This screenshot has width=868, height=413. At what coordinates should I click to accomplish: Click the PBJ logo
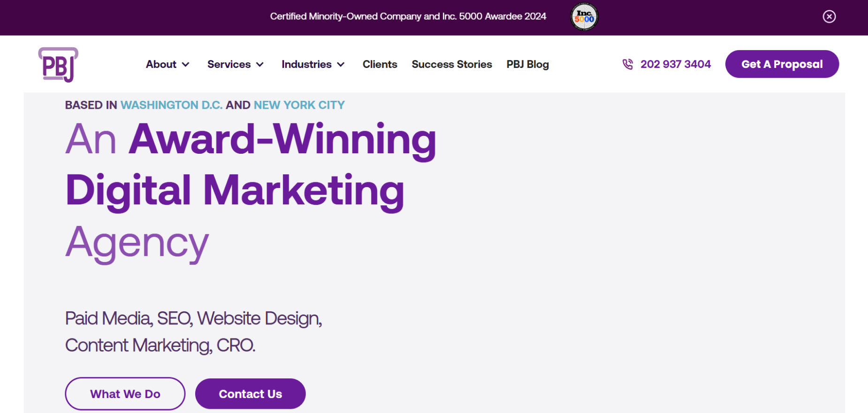[x=58, y=65]
